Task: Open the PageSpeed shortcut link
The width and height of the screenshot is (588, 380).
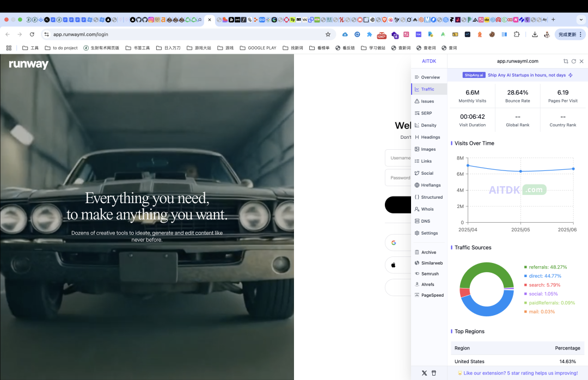Action: 429,295
